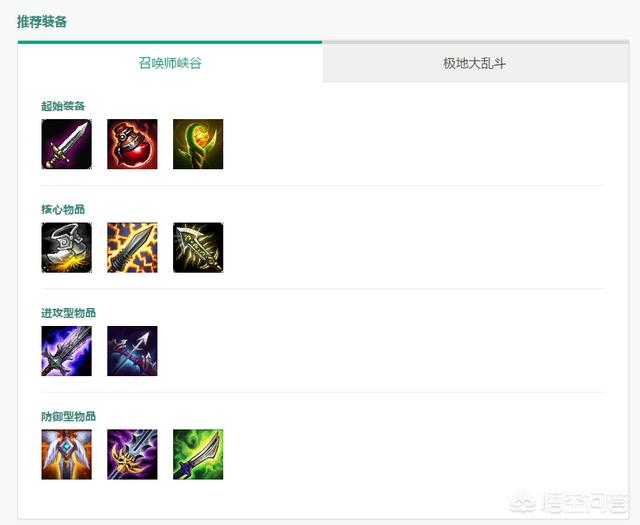Click the purple Mercurial Scimitar icon
Screen dimensions: 640x525
click(x=132, y=454)
